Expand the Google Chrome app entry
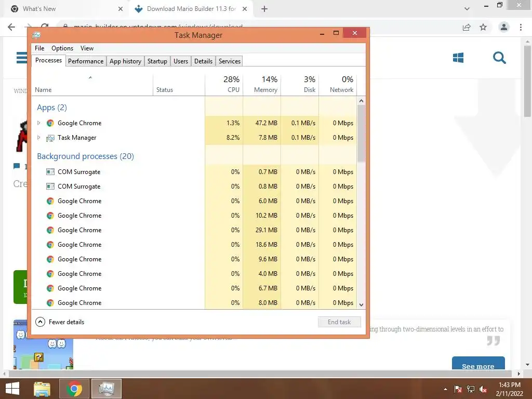Viewport: 532px width, 399px height. [x=38, y=123]
